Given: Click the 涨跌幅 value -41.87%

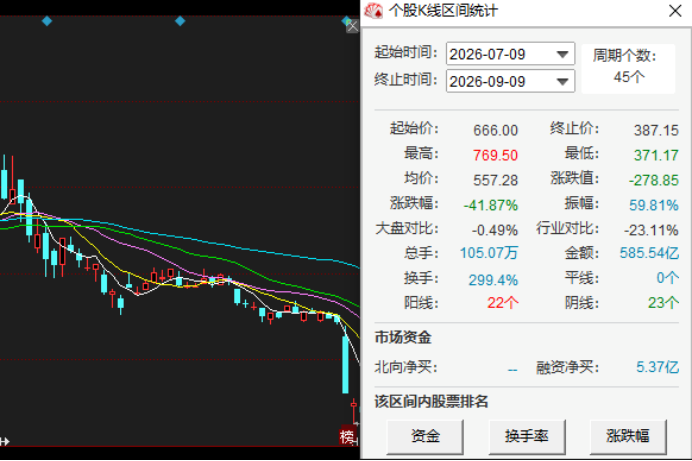Looking at the screenshot, I should tap(490, 205).
